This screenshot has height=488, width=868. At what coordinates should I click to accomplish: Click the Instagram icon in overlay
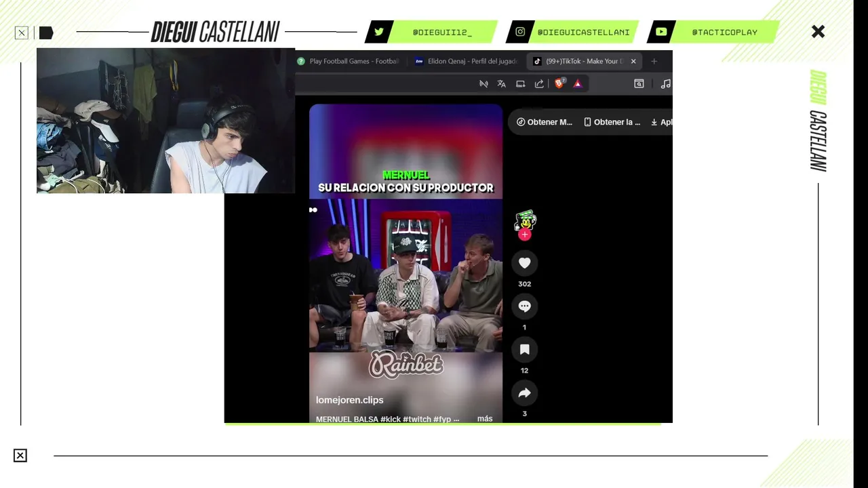pyautogui.click(x=520, y=32)
